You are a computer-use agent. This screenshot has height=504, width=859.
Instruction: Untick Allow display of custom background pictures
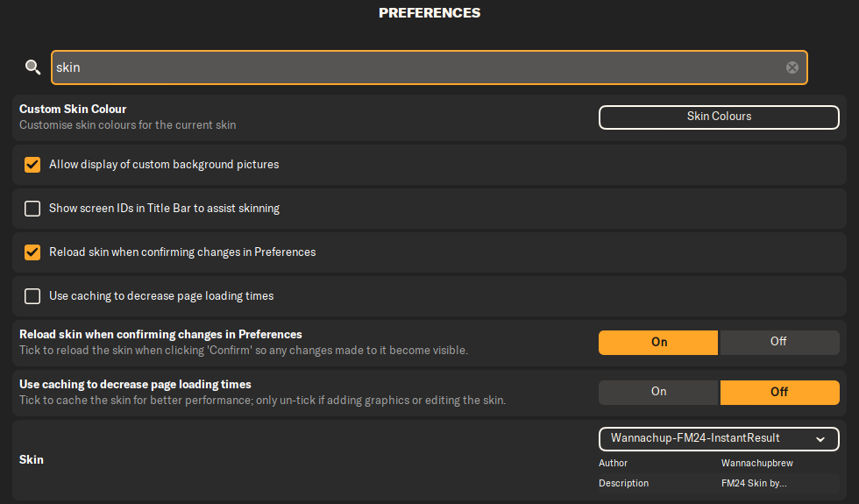click(x=32, y=165)
